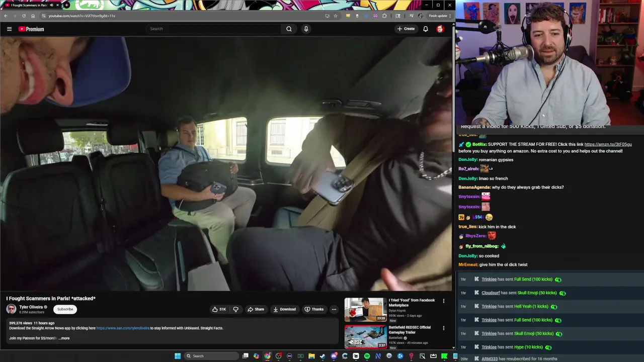The height and width of the screenshot is (362, 644).
Task: Click the Download button
Action: [285, 309]
